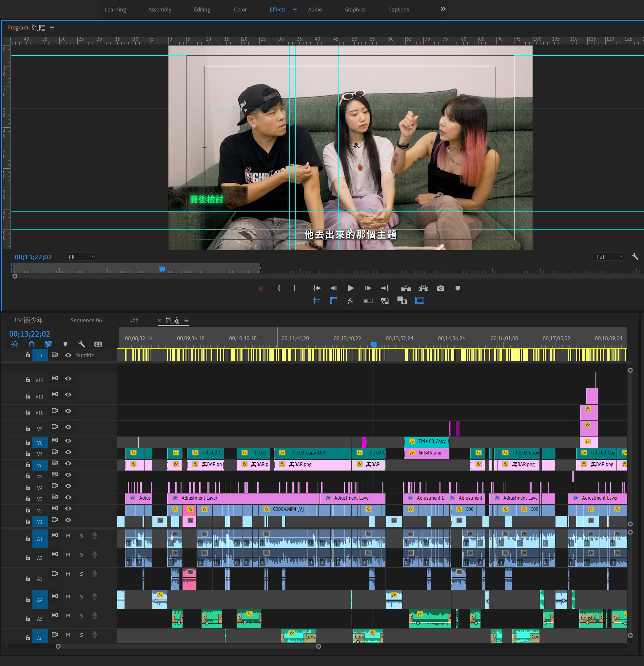Click Go to In point icon
This screenshot has width=644, height=666.
tap(317, 288)
